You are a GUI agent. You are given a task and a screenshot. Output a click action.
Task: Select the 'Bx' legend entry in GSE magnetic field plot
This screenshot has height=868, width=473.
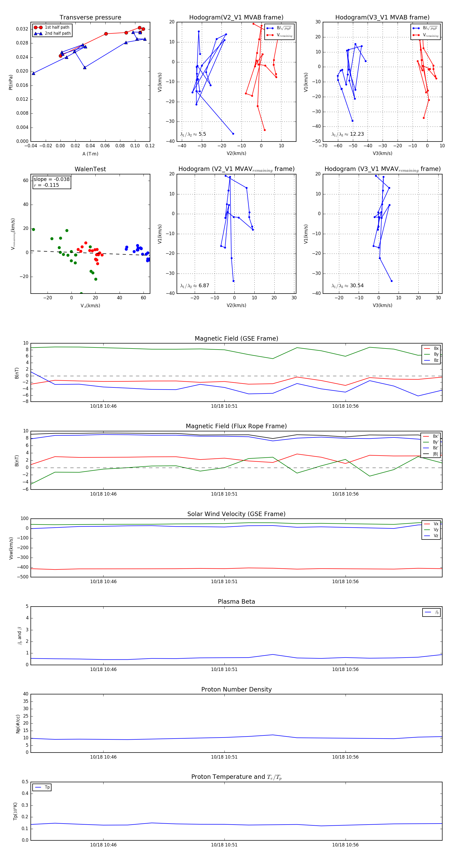(431, 349)
